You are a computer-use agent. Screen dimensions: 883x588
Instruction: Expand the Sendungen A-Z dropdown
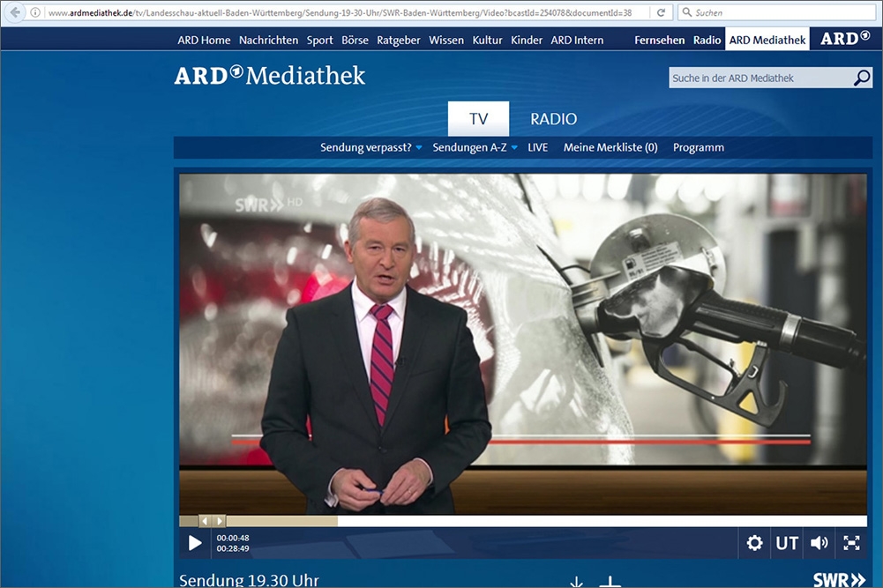point(475,147)
